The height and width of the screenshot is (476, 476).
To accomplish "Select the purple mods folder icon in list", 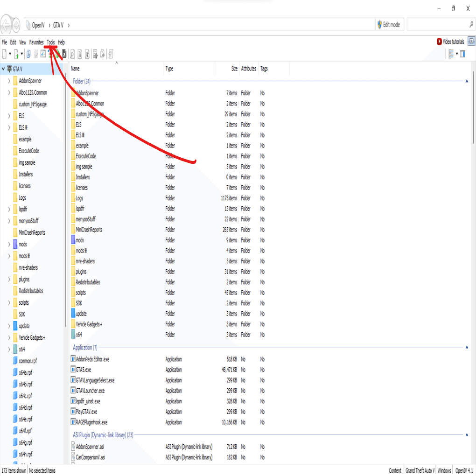I will pos(73,240).
